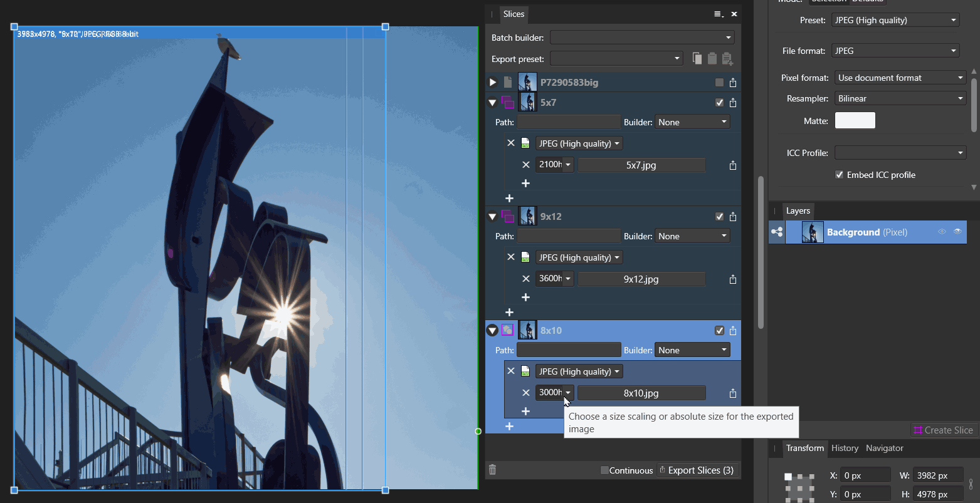Uncheck the 8x10 slice export checkbox
The image size is (980, 503).
pyautogui.click(x=719, y=331)
